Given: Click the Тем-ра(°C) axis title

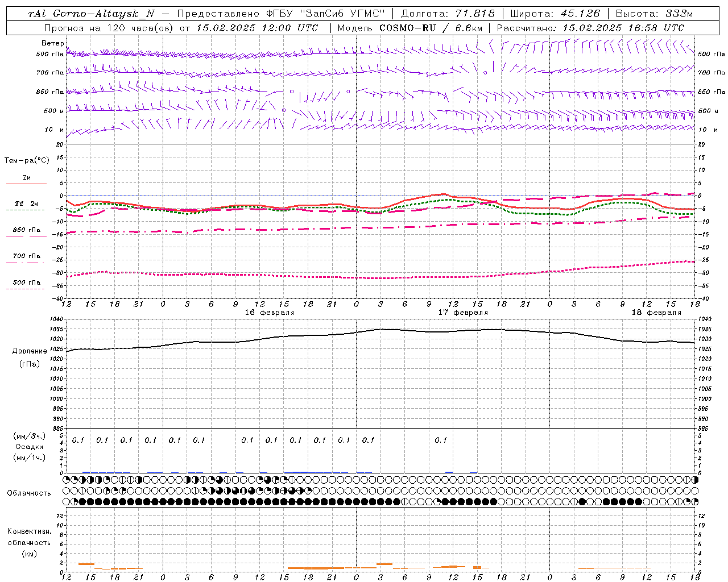Looking at the screenshot, I should click(27, 161).
